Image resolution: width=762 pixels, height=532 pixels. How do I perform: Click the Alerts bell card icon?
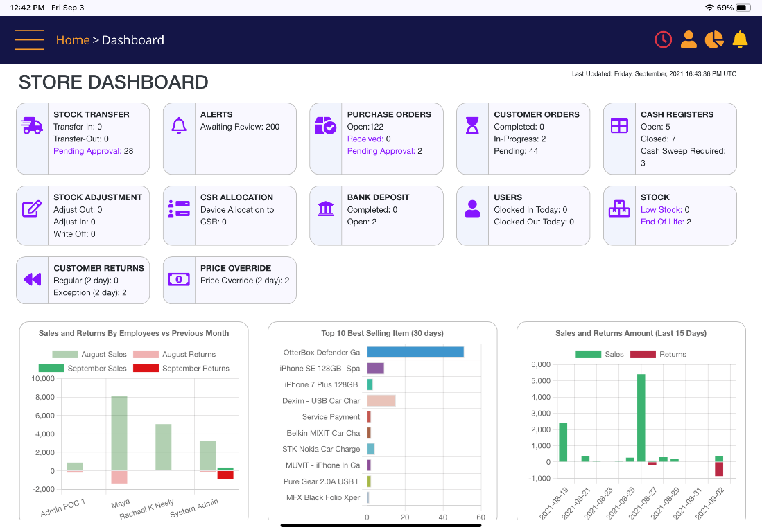tap(179, 125)
